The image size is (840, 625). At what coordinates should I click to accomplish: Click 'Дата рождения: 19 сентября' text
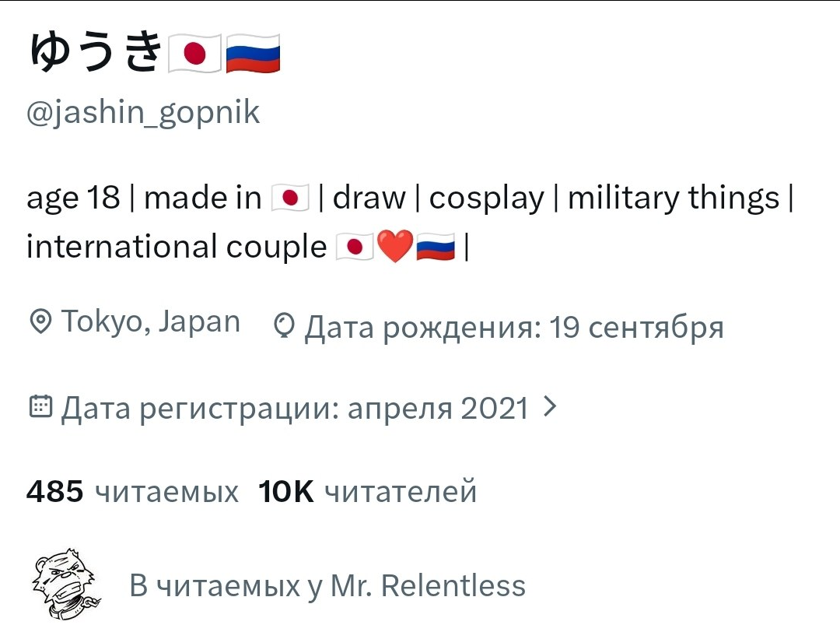tap(514, 327)
